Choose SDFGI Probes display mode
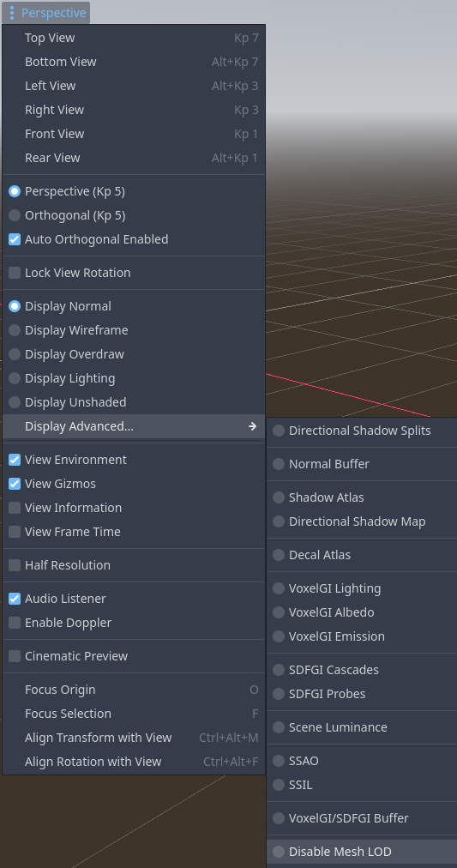This screenshot has height=868, width=457. (362, 694)
